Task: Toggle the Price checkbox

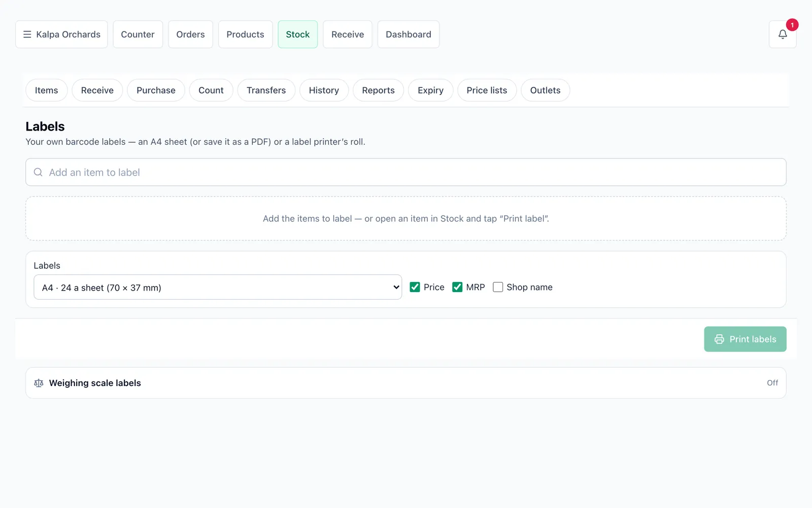Action: (x=415, y=287)
